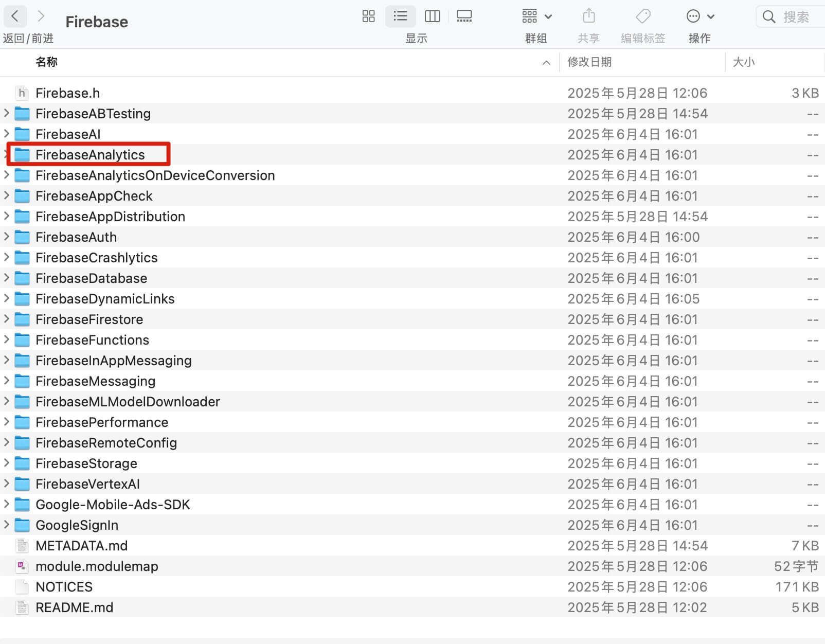825x644 pixels.
Task: Select the NOTICES file icon
Action: coord(22,587)
